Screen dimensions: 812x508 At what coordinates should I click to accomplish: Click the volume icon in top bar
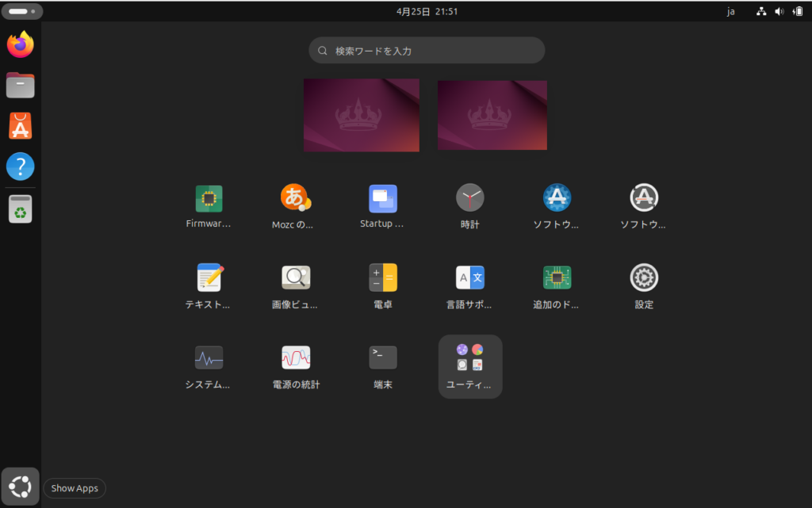(779, 11)
